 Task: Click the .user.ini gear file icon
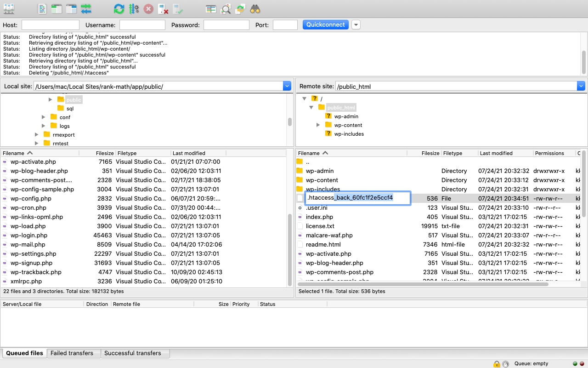point(300,207)
